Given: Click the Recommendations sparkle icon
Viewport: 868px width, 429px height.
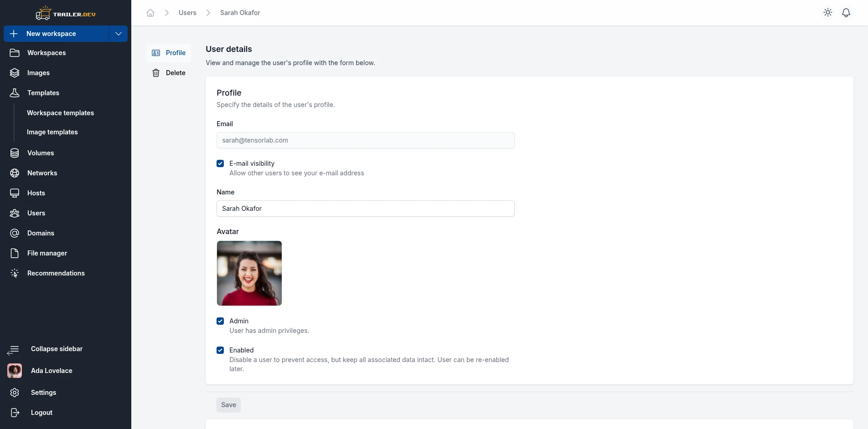Looking at the screenshot, I should [x=15, y=273].
